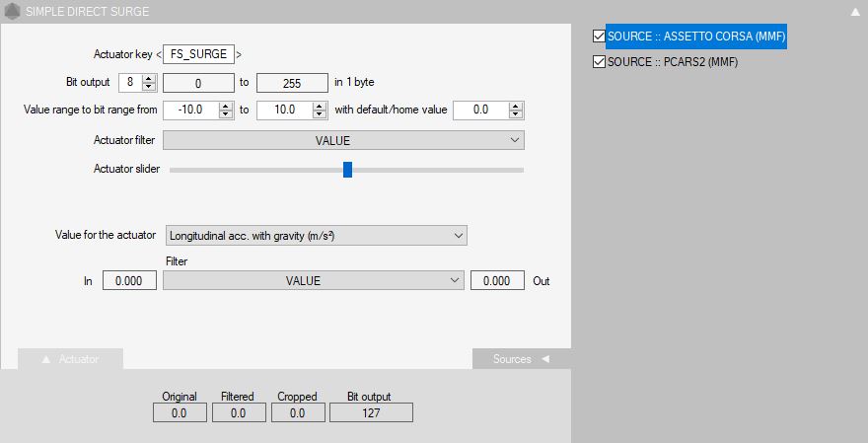Select the SOURCE :: PCARS2 (MMF) label
Viewport: 868px width, 443px height.
click(x=672, y=62)
